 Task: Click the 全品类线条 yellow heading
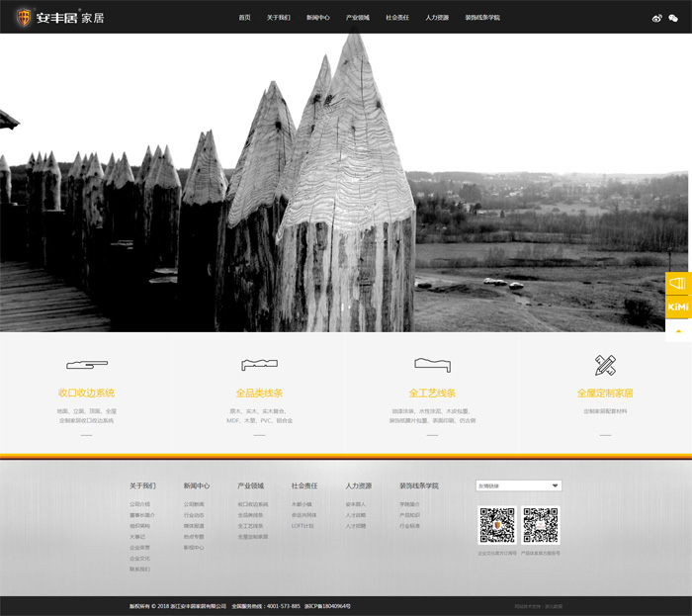259,393
